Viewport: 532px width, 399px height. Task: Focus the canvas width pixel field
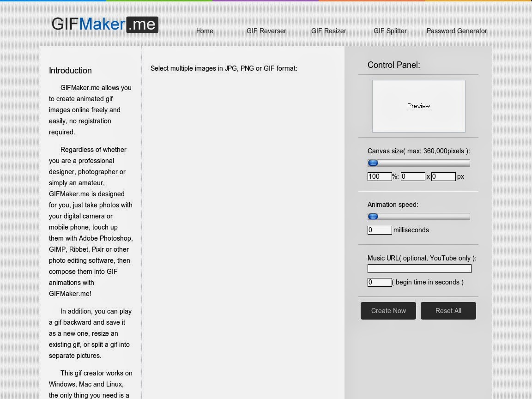pos(413,176)
